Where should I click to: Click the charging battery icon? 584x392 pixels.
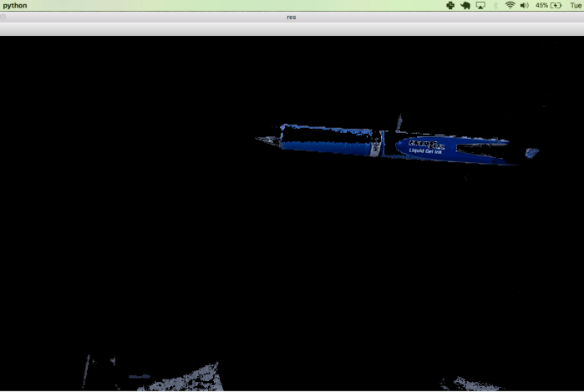point(556,5)
